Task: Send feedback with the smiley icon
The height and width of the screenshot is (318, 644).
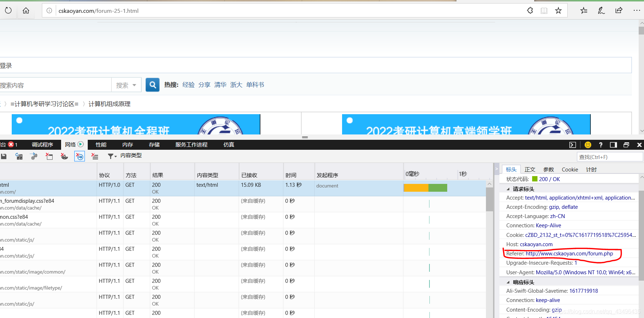Action: pos(588,145)
